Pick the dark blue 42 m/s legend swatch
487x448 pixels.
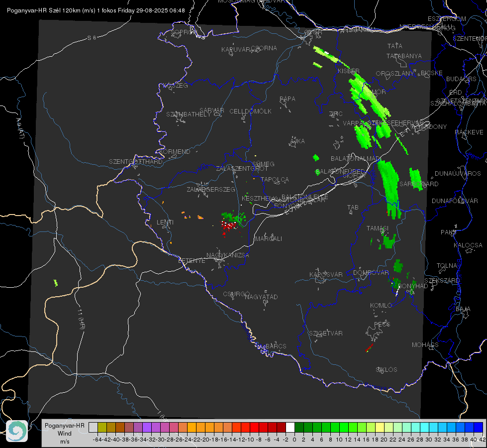point(479,427)
